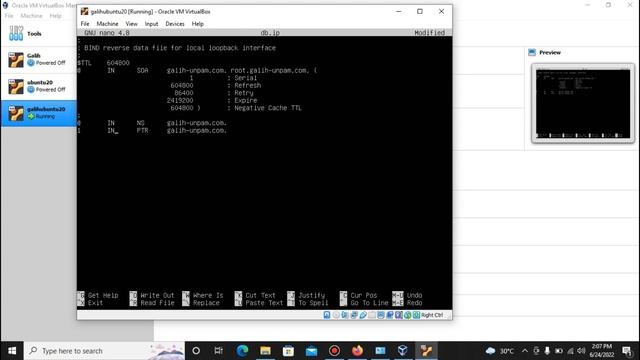Screen dimensions: 640x360
Task: Click the 86400 Retry value
Action: tap(184, 93)
